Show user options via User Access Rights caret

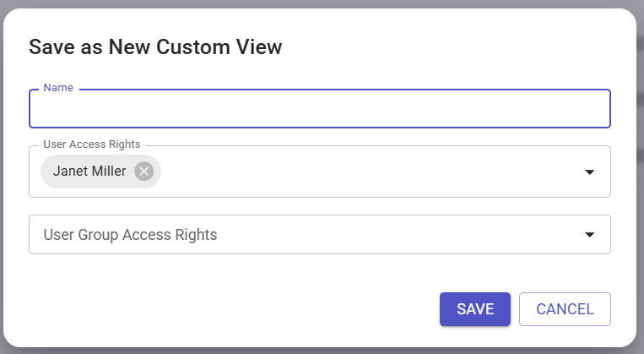[x=589, y=172]
